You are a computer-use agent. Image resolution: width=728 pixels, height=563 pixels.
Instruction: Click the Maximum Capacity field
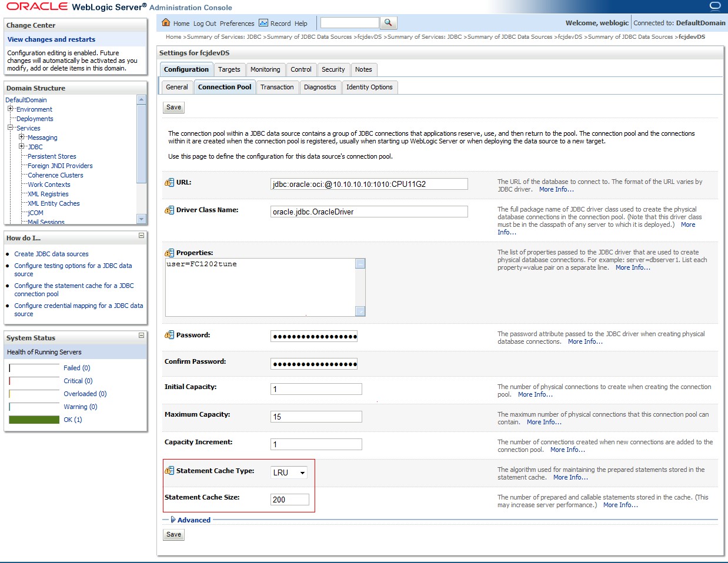coord(316,417)
